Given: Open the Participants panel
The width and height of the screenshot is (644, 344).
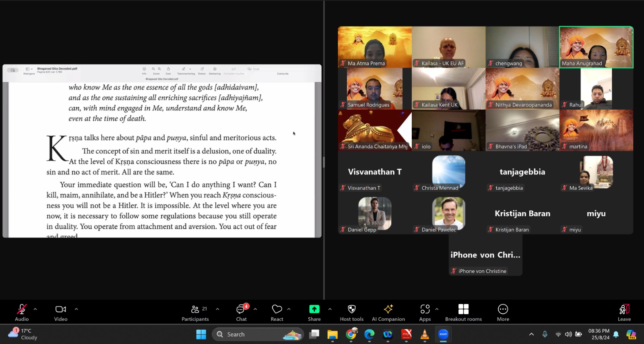Looking at the screenshot, I should pos(195,312).
